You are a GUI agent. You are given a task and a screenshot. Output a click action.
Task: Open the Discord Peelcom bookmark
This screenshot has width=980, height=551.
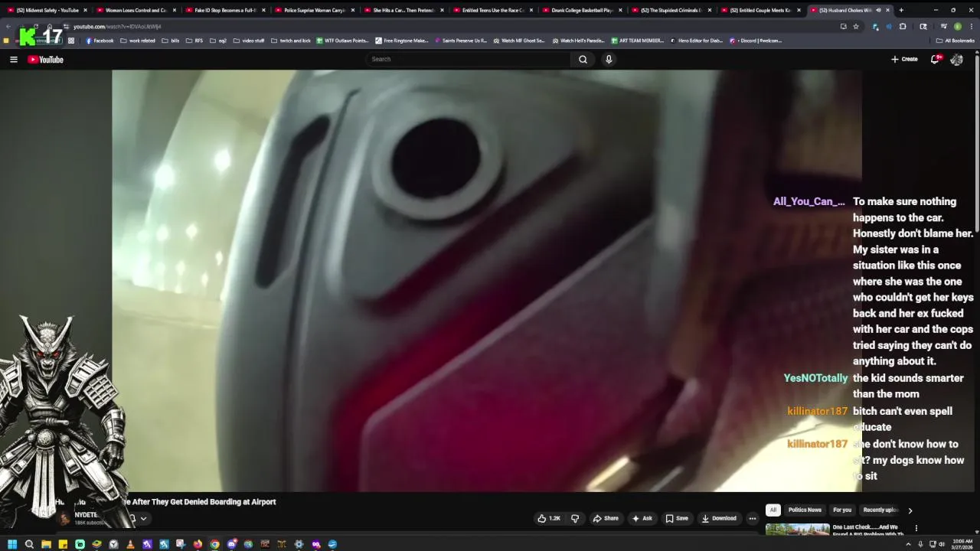(756, 41)
